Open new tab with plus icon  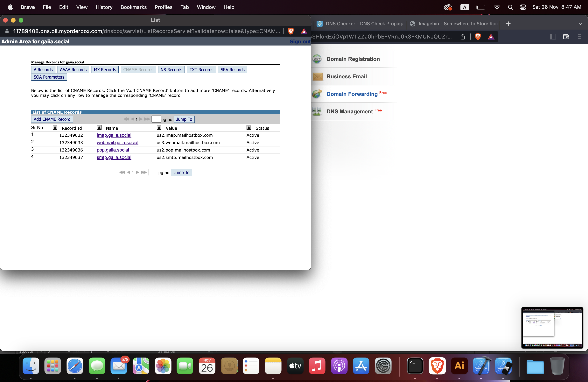(x=508, y=24)
